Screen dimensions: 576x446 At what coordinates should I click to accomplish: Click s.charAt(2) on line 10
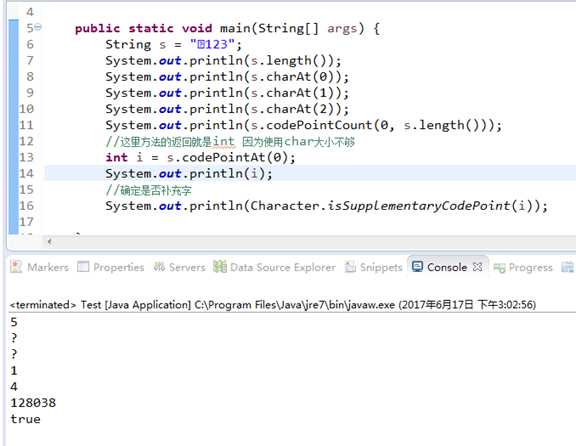coord(291,109)
